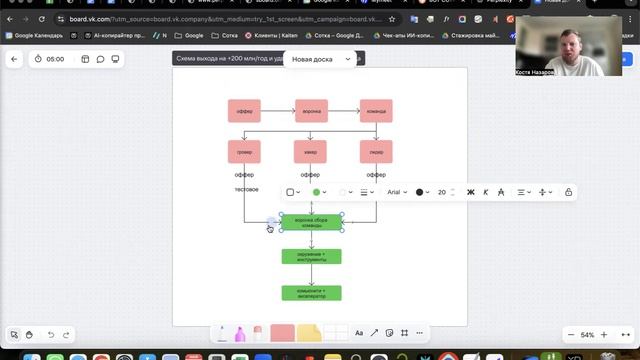Open Google Календарь bookmark
The image size is (640, 360).
(34, 36)
